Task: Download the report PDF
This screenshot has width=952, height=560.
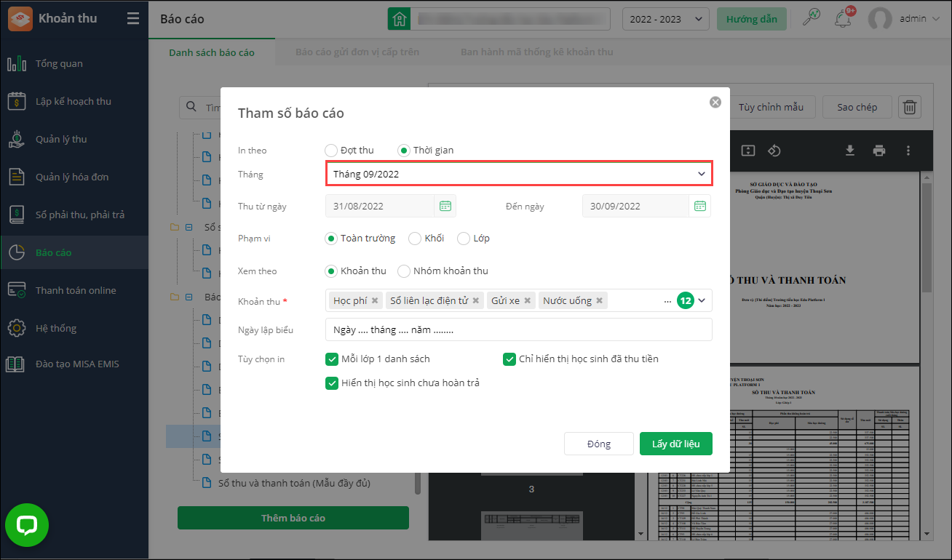Action: click(x=849, y=151)
